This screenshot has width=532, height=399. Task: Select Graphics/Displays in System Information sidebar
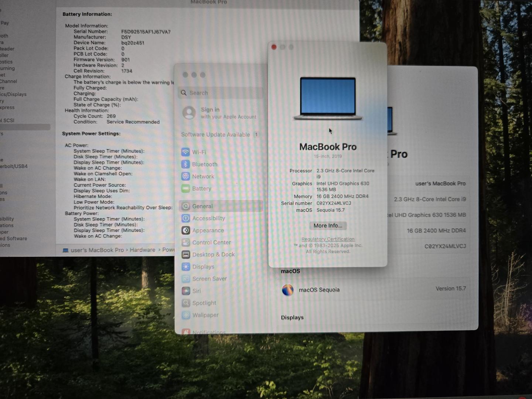click(x=13, y=94)
